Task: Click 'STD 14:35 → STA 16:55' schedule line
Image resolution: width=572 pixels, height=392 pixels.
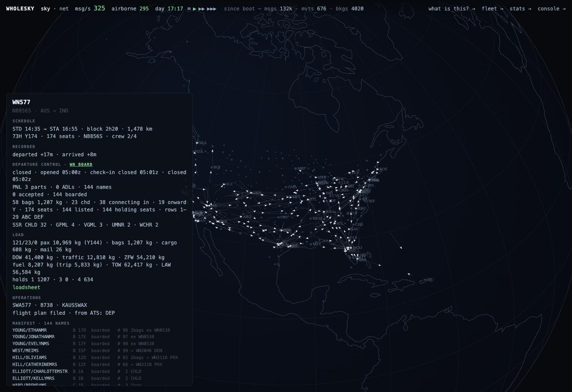Action: [82, 129]
